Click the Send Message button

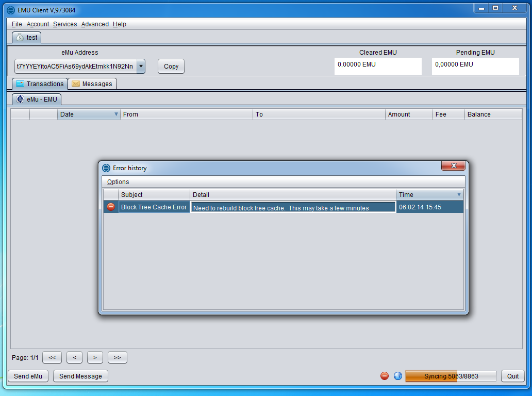pos(80,376)
